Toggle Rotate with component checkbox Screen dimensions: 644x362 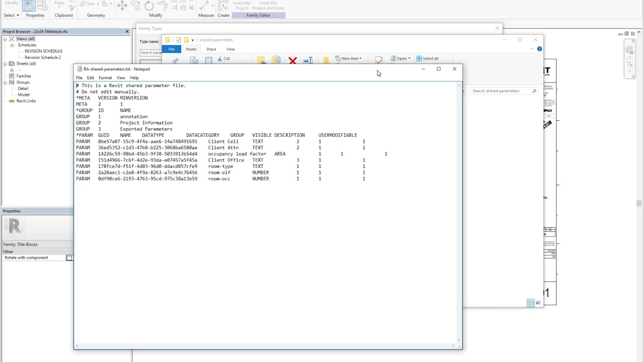tap(69, 258)
